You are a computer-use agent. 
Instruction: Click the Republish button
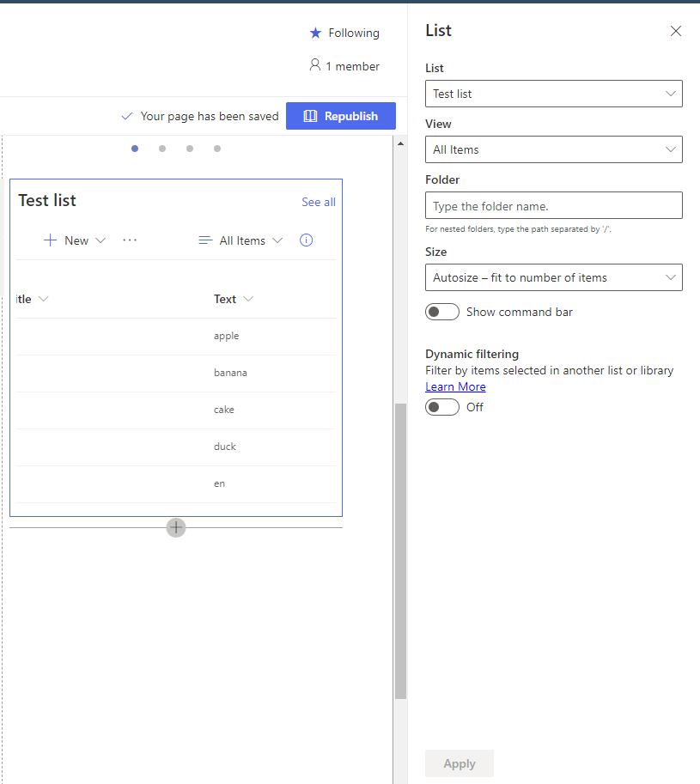(341, 116)
